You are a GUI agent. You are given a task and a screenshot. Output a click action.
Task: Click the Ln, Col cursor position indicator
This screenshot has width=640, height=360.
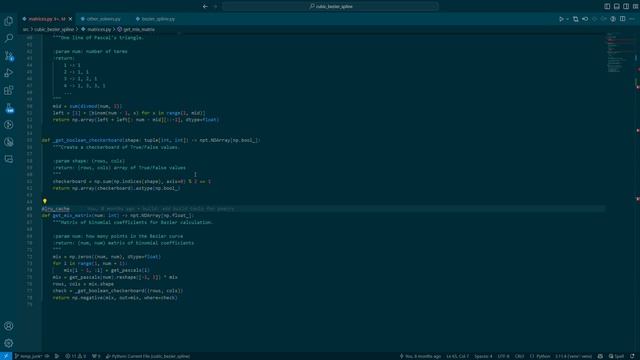457,356
